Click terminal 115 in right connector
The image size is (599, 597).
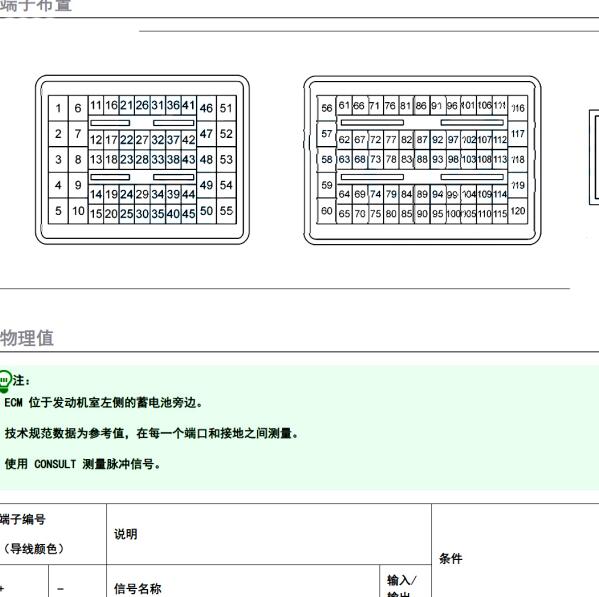click(500, 214)
